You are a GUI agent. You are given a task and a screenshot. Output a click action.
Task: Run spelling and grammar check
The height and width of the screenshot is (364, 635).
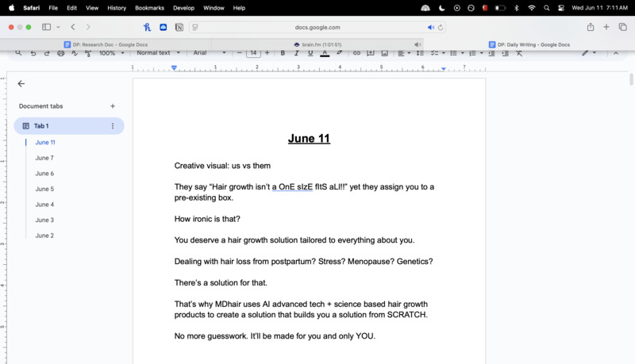75,53
